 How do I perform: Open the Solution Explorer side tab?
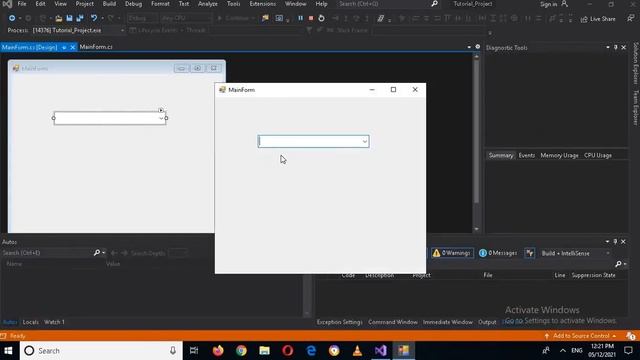636,63
